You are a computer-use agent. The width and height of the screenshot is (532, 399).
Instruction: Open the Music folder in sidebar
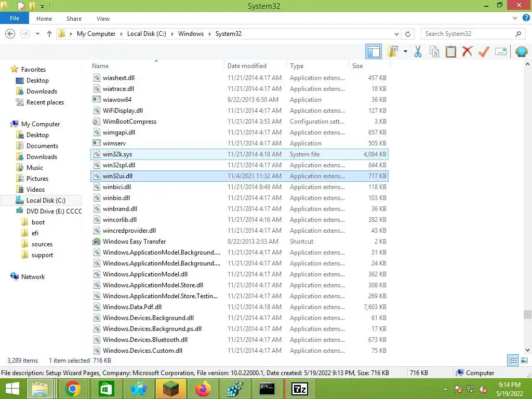(35, 168)
